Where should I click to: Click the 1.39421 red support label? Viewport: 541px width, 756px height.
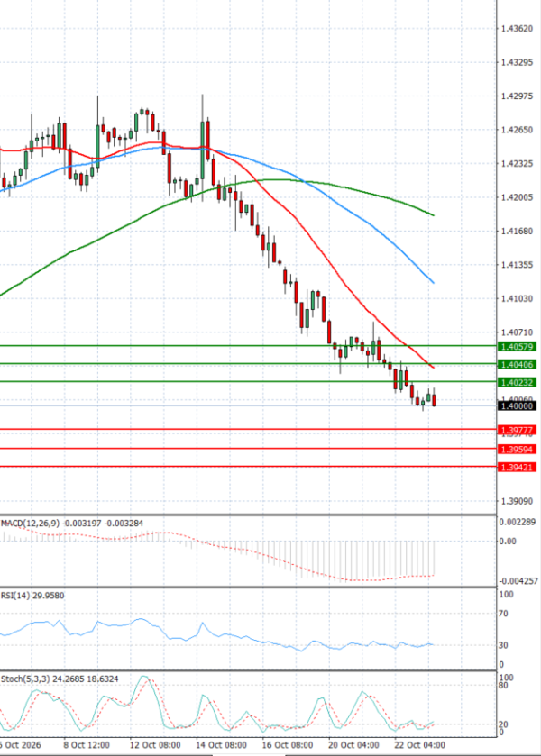[x=517, y=467]
